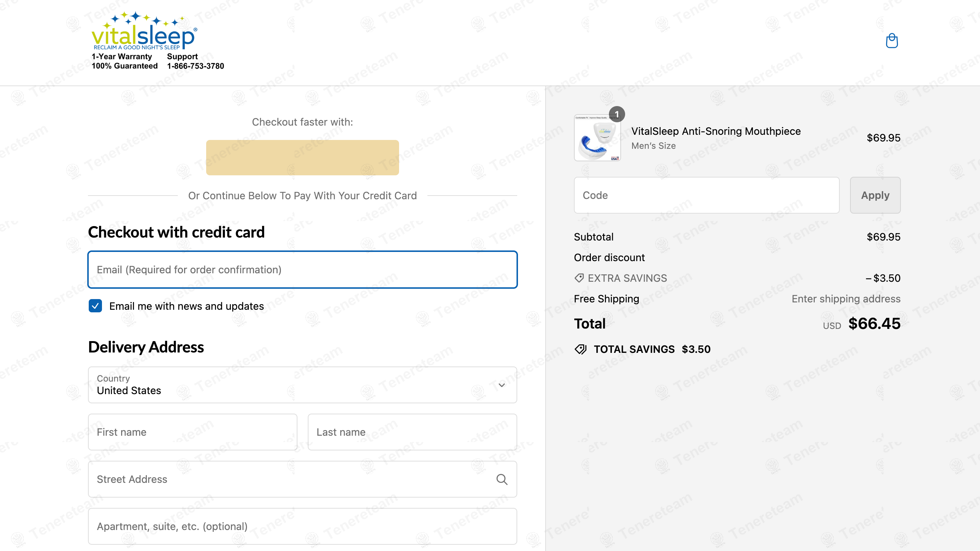Screen dimensions: 980x551
Task: Click the express checkout yellow button
Action: click(303, 158)
